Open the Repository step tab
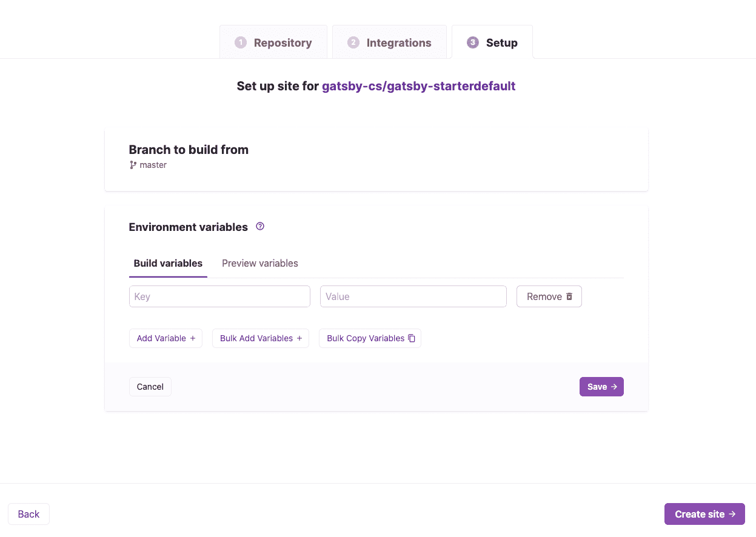Screen dimensions: 756x537 pyautogui.click(x=273, y=42)
